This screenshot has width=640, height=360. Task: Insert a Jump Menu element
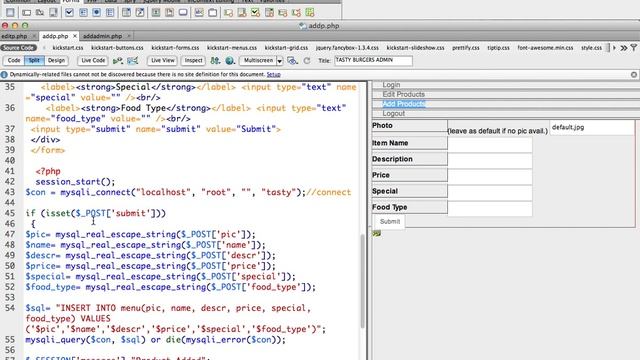click(x=140, y=13)
